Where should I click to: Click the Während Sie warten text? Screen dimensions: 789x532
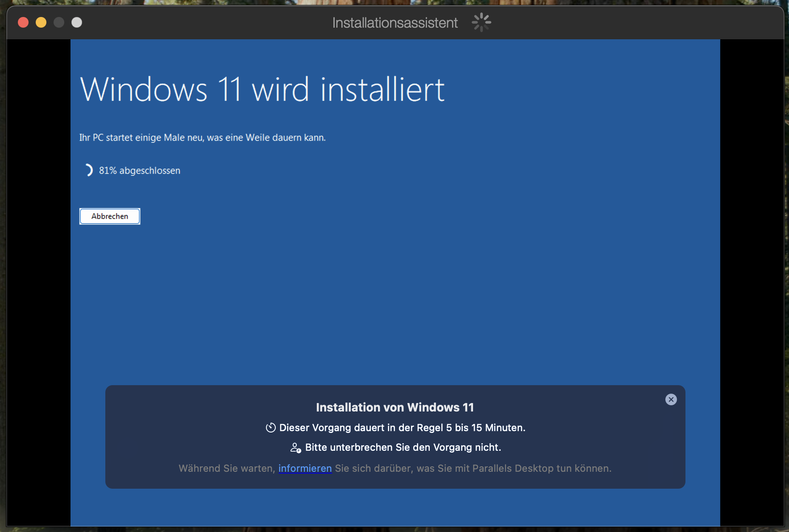coord(227,468)
